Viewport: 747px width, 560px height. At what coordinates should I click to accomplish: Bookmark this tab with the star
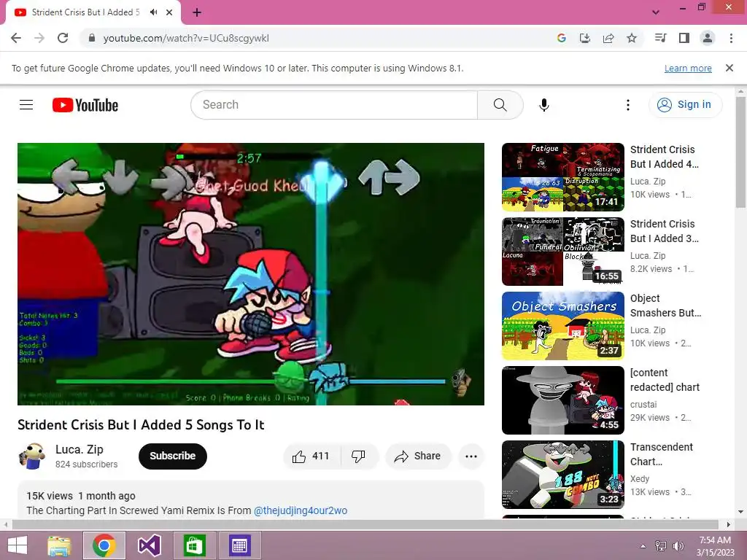click(632, 38)
